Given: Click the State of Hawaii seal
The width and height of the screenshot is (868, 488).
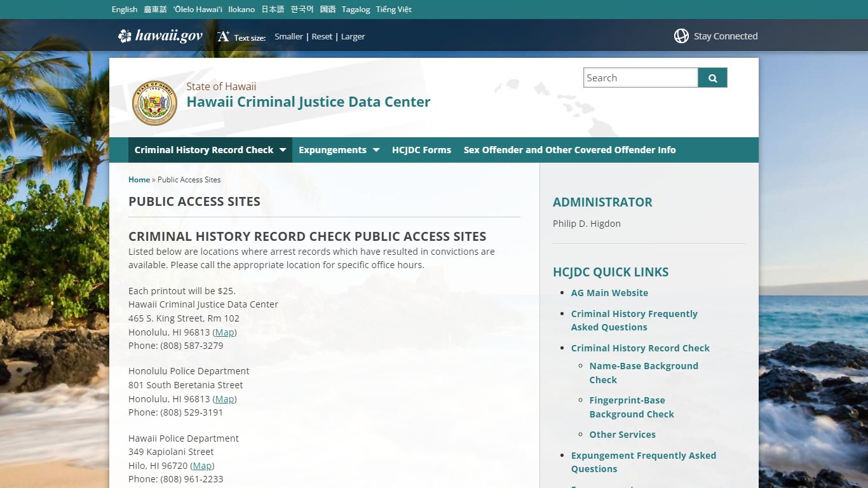Looking at the screenshot, I should pos(154,103).
